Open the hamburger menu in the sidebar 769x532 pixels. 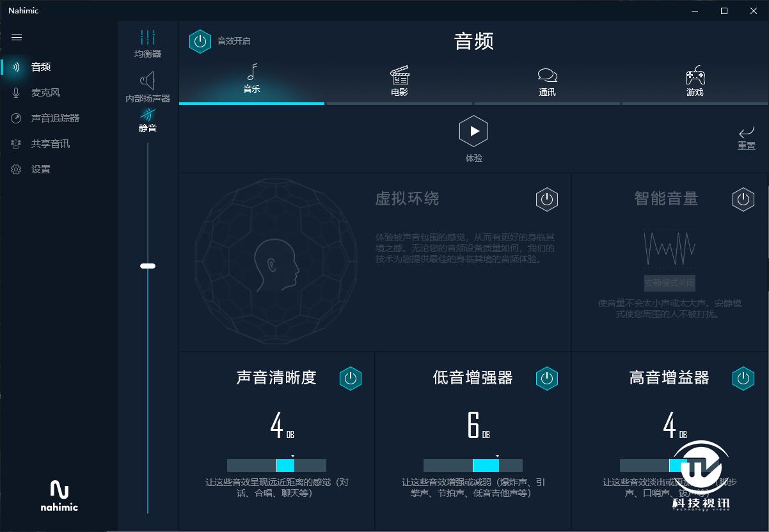[x=17, y=37]
